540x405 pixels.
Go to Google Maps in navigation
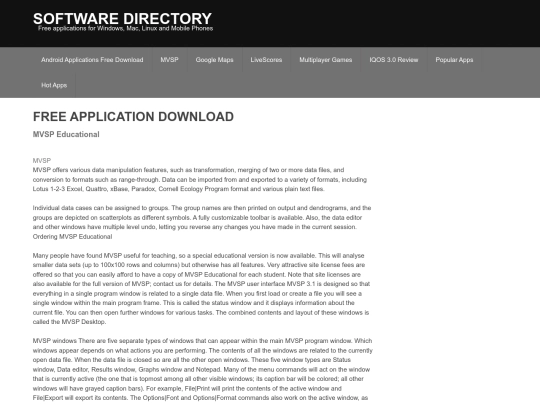click(214, 60)
